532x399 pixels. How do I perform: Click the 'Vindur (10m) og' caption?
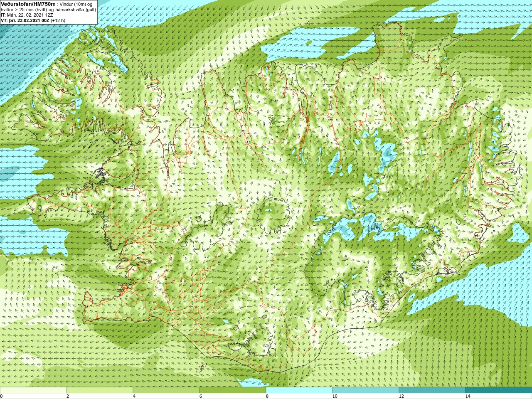[x=76, y=4]
